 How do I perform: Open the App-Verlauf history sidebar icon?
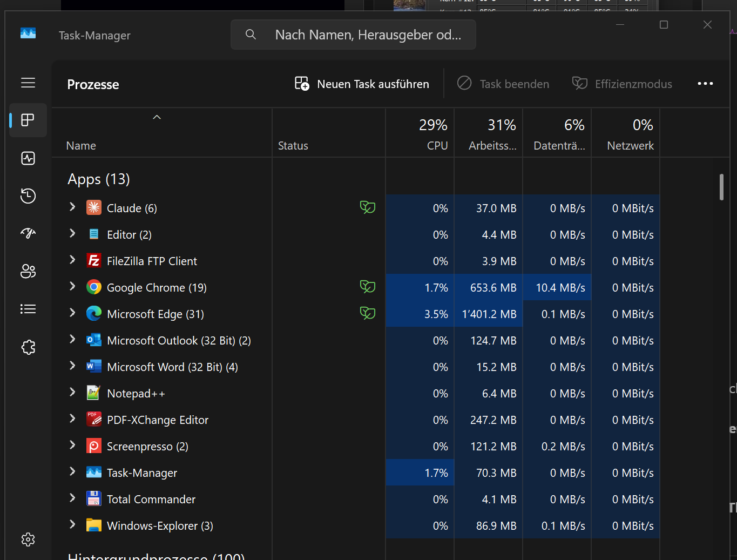[28, 195]
